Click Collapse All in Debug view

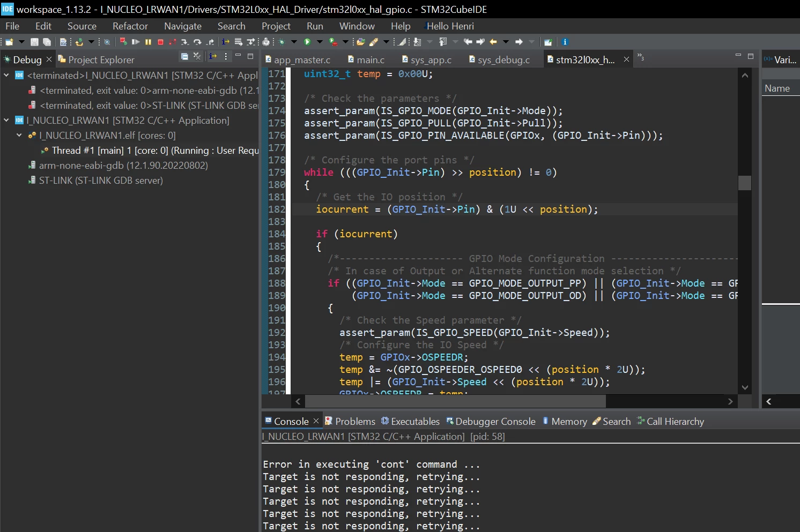(x=184, y=56)
